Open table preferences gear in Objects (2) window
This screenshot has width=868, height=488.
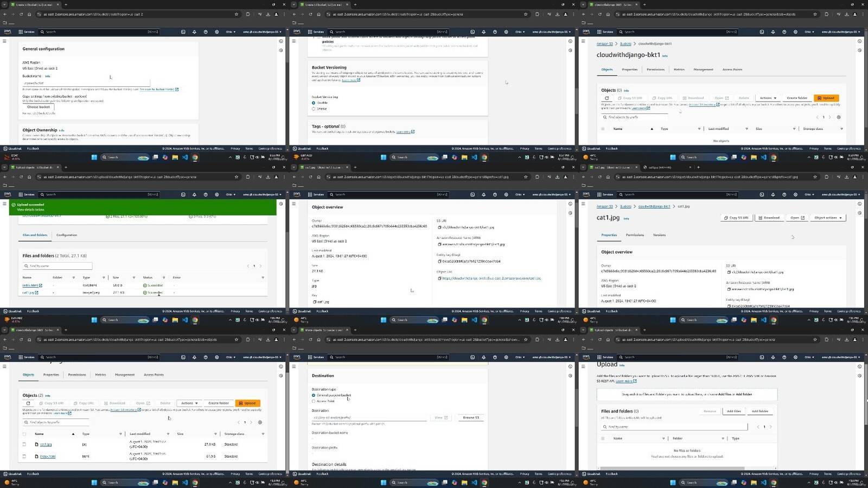260,422
